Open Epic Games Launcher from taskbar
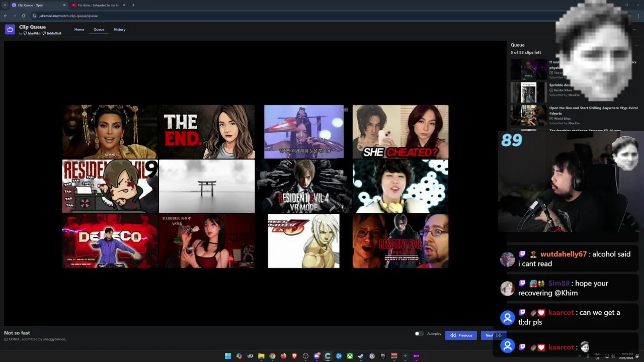Viewport: 644px width, 362px height. point(383,356)
